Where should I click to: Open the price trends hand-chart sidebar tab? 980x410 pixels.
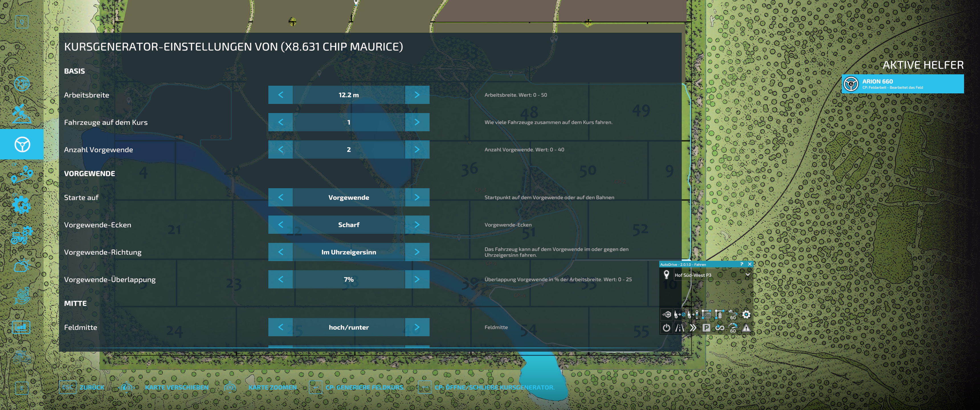22,296
